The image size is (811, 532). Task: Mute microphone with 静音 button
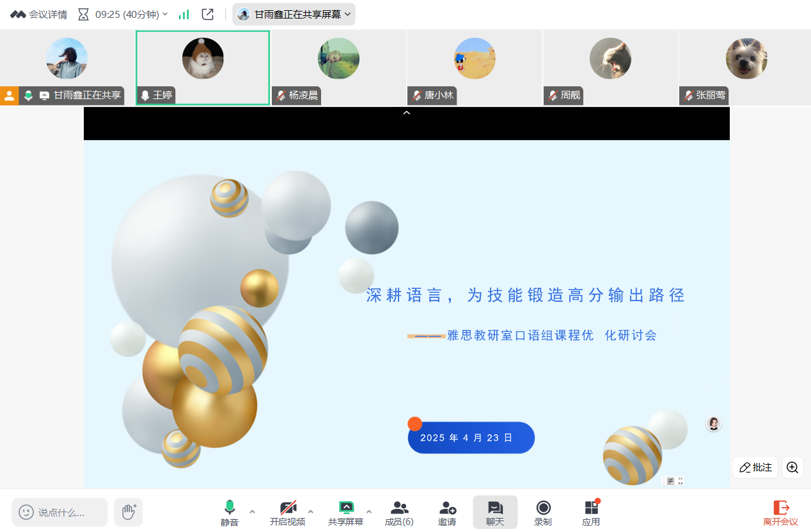[230, 512]
